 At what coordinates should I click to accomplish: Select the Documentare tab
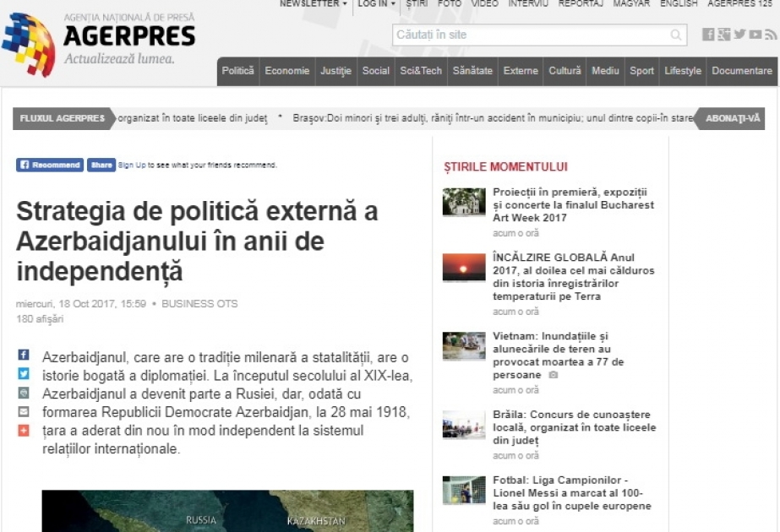(x=742, y=71)
